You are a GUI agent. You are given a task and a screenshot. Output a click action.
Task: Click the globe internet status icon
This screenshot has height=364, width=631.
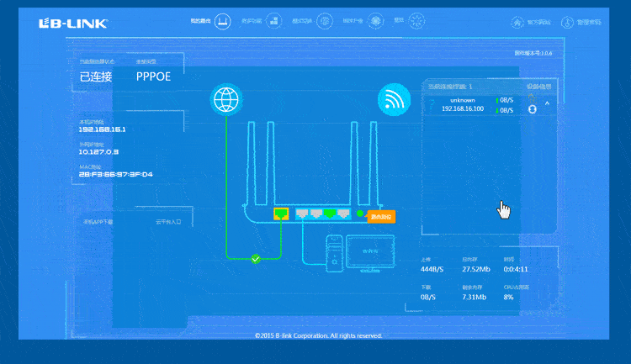point(226,99)
